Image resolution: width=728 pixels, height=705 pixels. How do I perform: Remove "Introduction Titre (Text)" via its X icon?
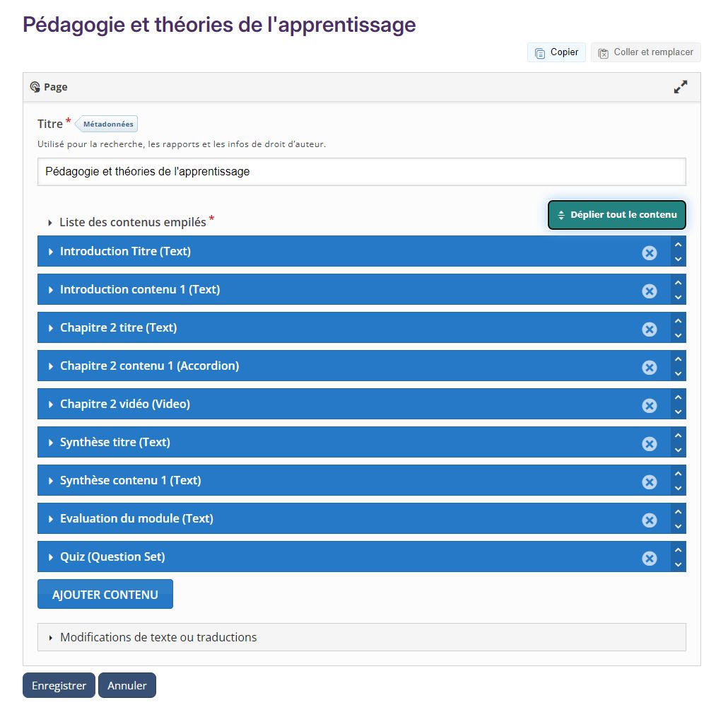coord(650,251)
